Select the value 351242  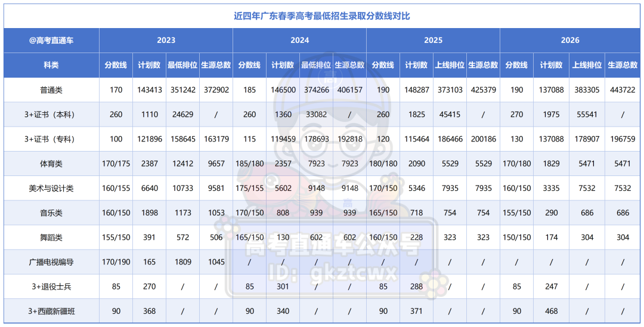point(183,90)
